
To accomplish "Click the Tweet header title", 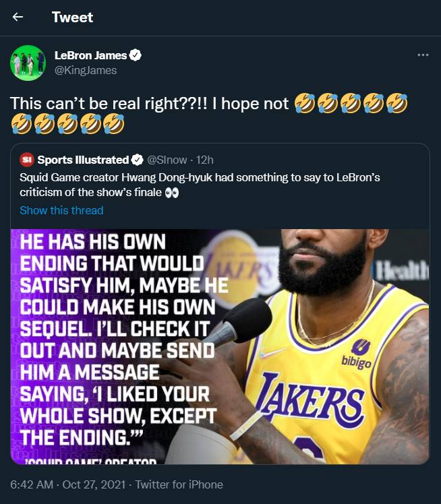I will (72, 17).
